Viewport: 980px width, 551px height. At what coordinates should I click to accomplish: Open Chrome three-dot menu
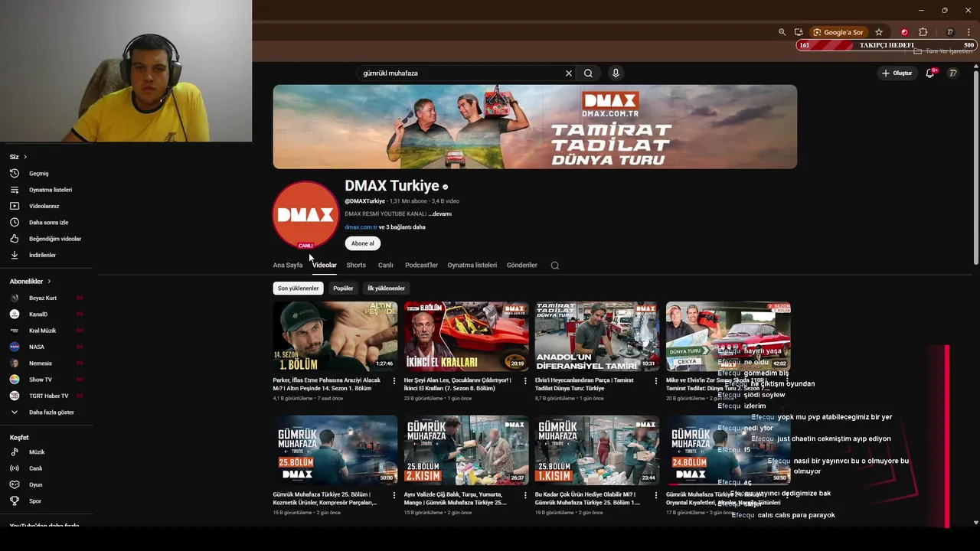969,32
